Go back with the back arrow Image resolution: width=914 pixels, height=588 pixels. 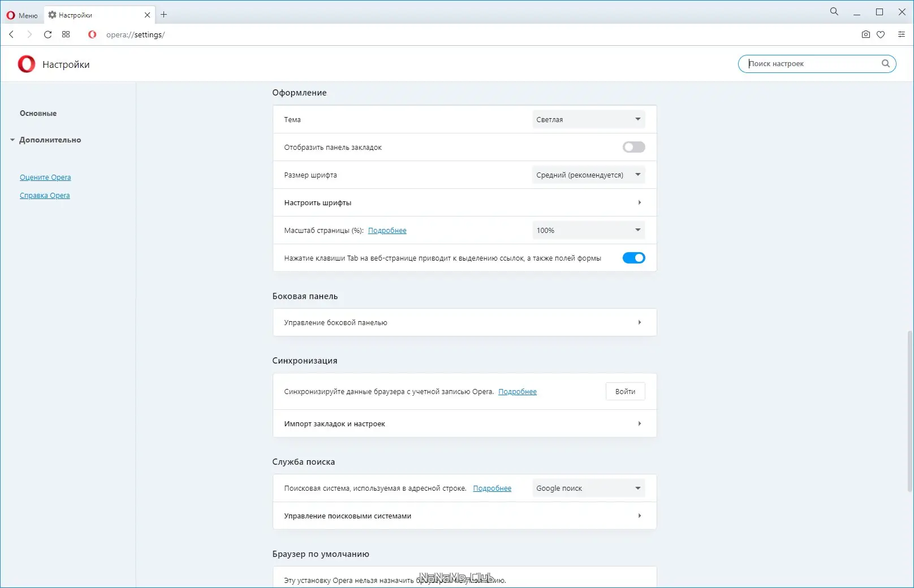point(11,34)
